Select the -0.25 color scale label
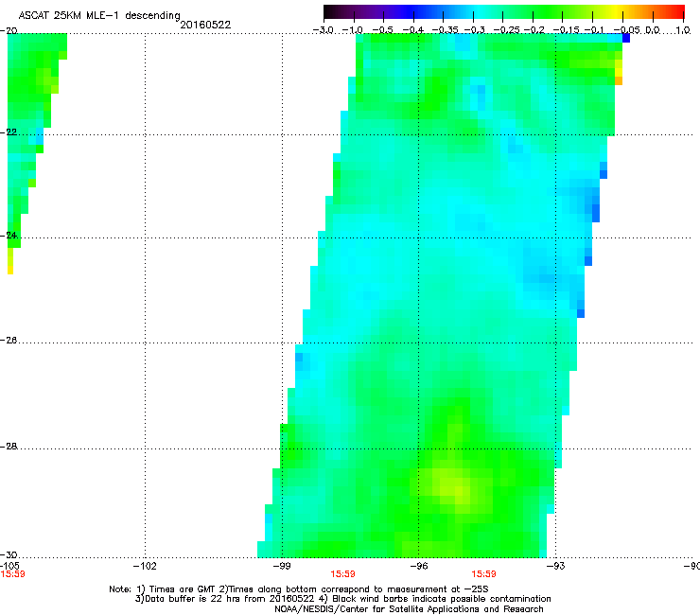This screenshot has width=700, height=615. tap(506, 30)
